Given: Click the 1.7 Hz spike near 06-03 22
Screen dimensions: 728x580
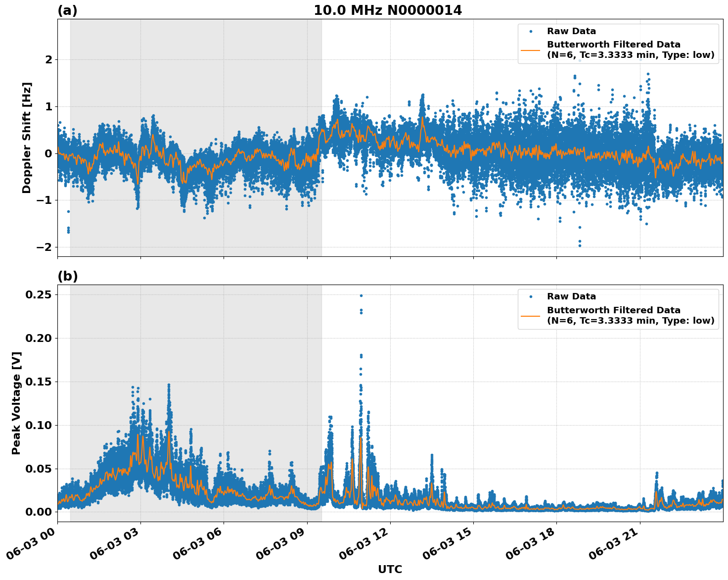Looking at the screenshot, I should (648, 73).
